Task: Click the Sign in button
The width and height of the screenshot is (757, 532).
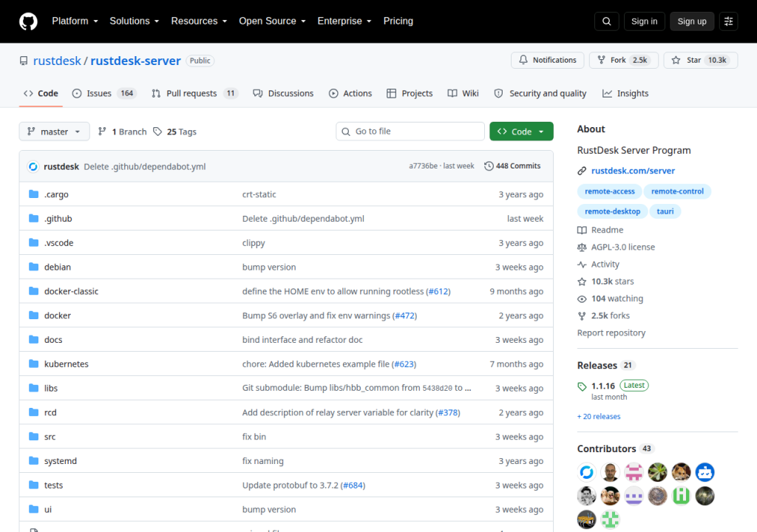Action: (644, 21)
